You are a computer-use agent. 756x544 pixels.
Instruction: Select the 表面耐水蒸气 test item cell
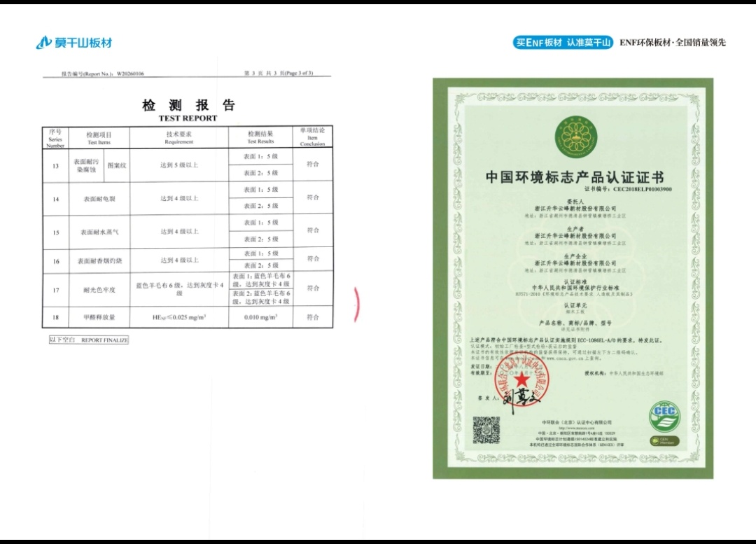coord(99,232)
